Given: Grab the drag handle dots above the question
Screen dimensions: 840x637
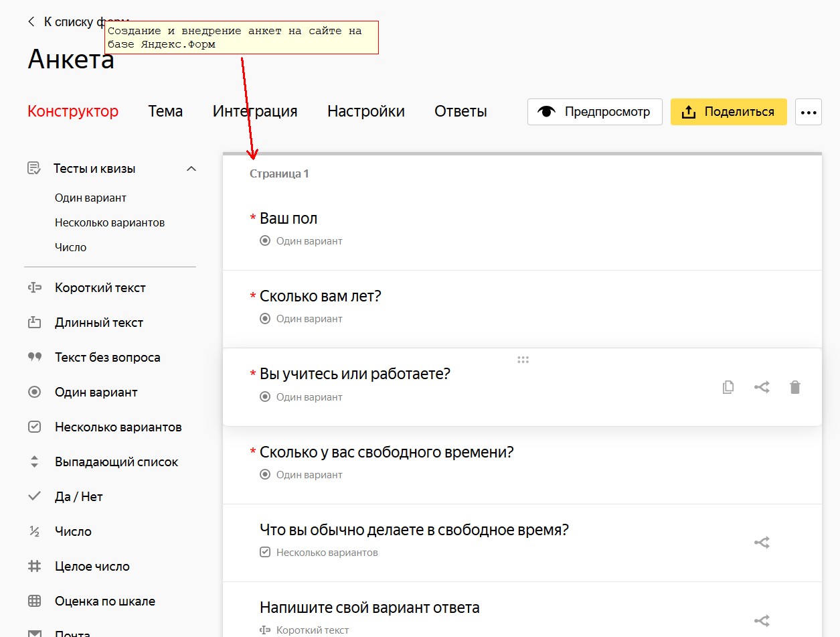Looking at the screenshot, I should coord(523,360).
